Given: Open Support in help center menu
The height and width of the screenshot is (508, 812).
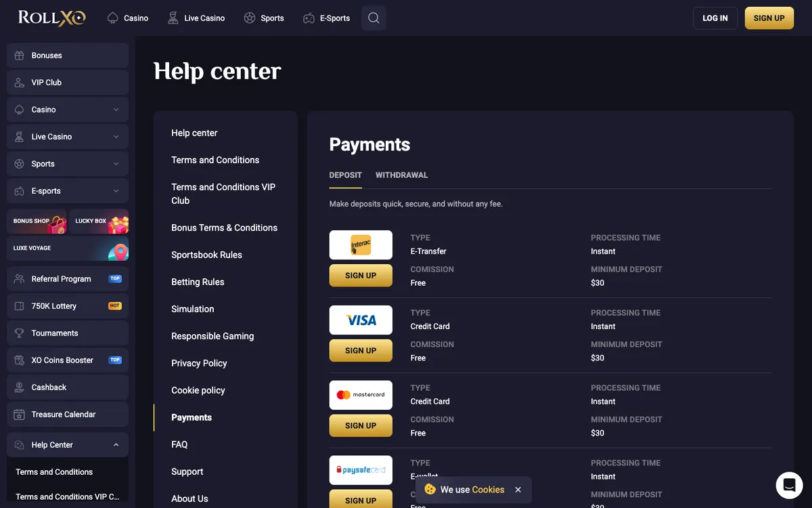Looking at the screenshot, I should point(187,471).
